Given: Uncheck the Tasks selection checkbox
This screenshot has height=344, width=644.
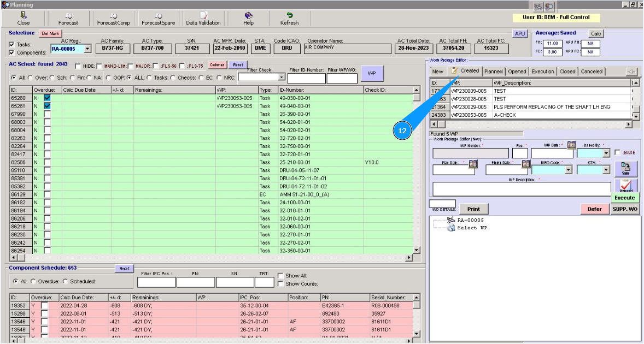Looking at the screenshot, I should coord(12,45).
